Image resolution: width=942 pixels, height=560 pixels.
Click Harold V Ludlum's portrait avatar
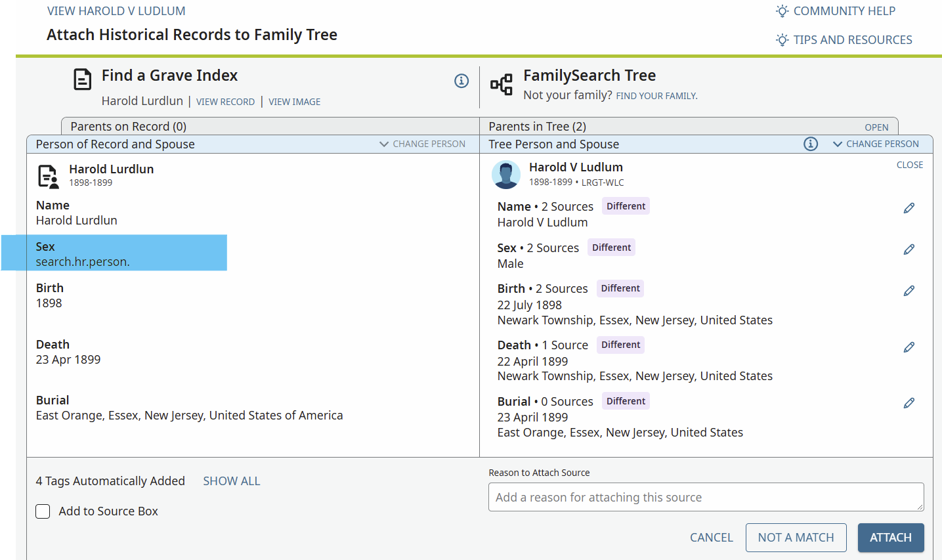[505, 175]
